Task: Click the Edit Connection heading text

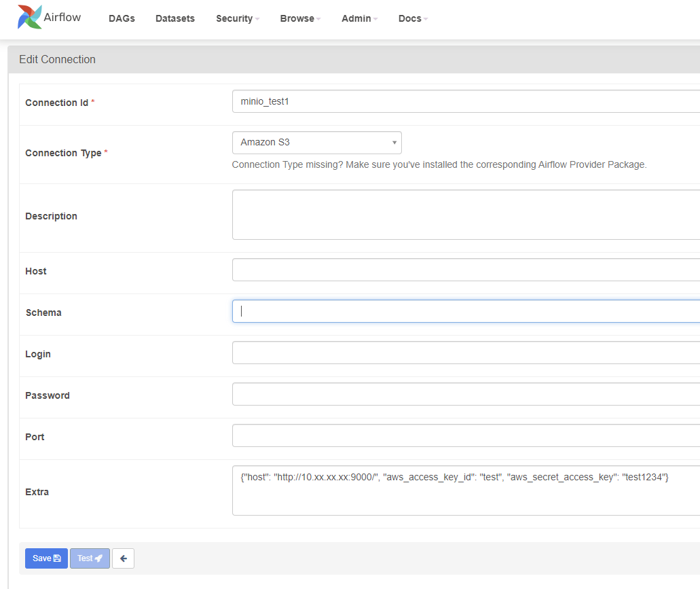Action: coord(57,59)
